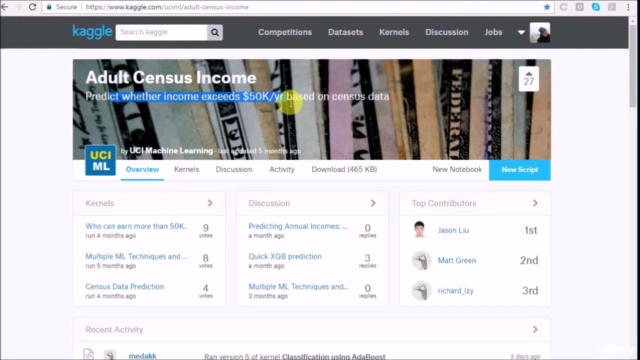Click the Skype extension icon

click(596, 7)
